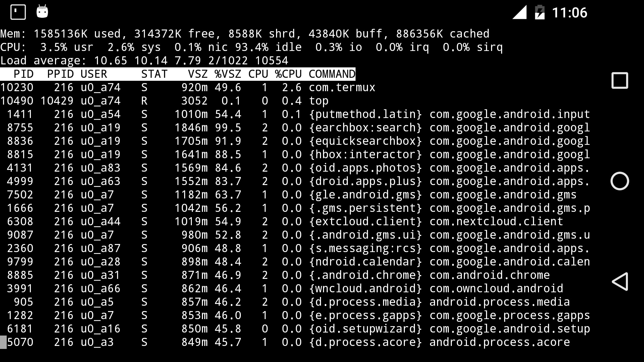
Task: Tap the terminal cursor block at bottom-left
Action: coord(3,342)
